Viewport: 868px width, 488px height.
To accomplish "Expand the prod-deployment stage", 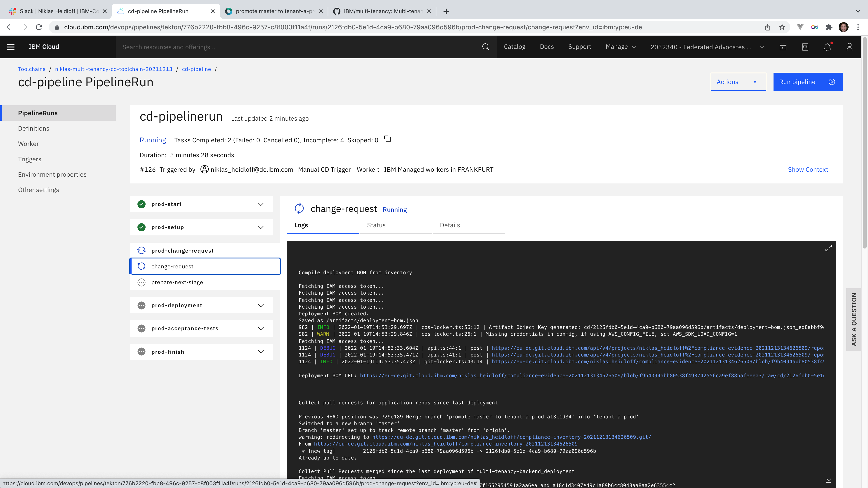I will point(260,305).
